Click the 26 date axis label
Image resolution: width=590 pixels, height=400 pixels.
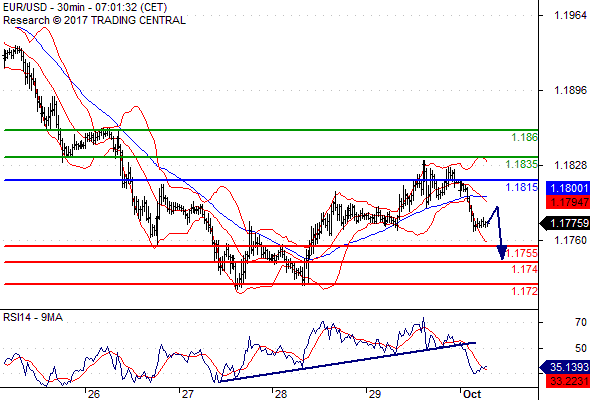pos(94,394)
